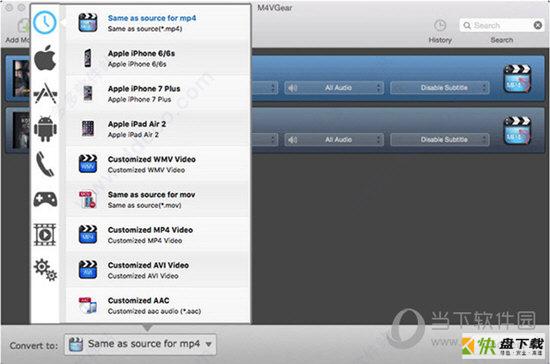
Task: Open second movie's Disable Subtitle dropdown
Action: (440, 140)
